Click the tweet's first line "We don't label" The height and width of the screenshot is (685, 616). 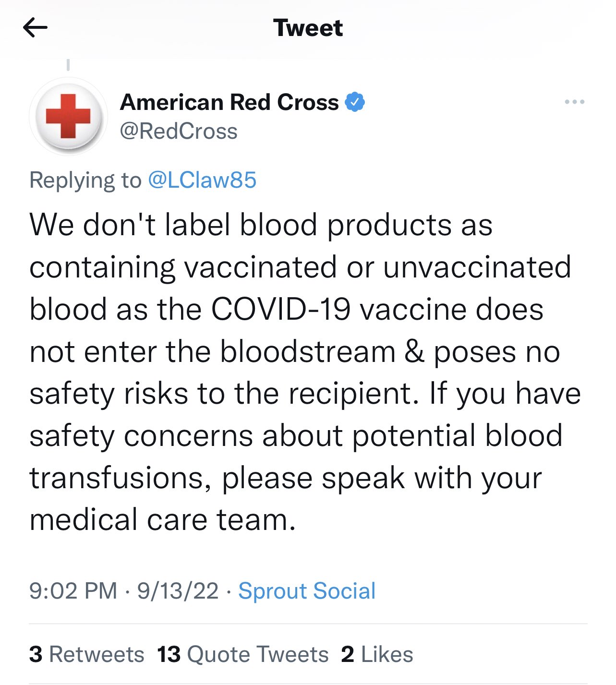(x=130, y=225)
